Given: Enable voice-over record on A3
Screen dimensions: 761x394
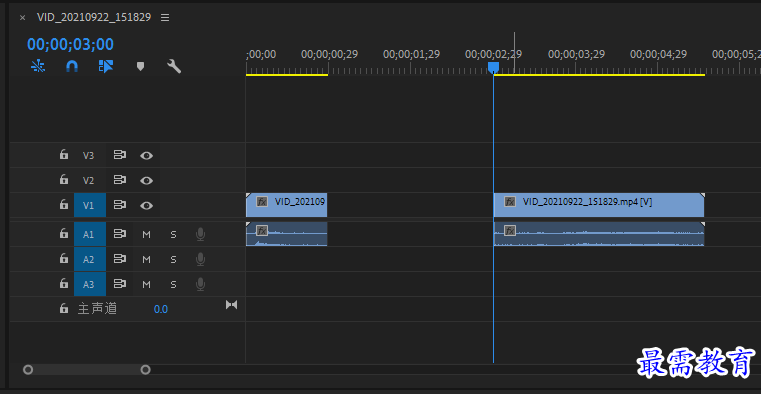Looking at the screenshot, I should pyautogui.click(x=200, y=284).
